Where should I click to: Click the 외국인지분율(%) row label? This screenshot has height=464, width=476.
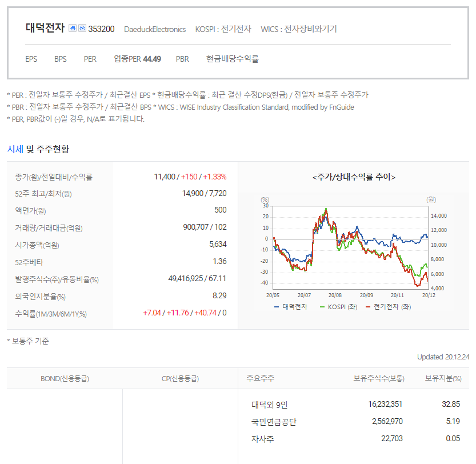pos(40,297)
